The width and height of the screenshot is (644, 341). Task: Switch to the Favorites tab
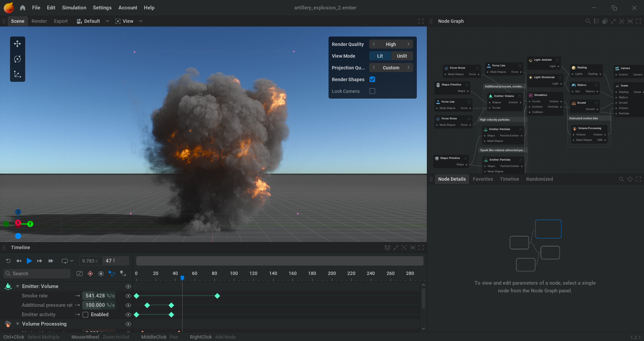point(483,179)
